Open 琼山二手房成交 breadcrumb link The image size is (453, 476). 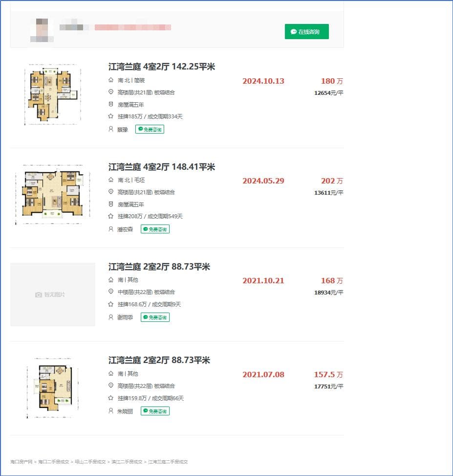pyautogui.click(x=90, y=462)
